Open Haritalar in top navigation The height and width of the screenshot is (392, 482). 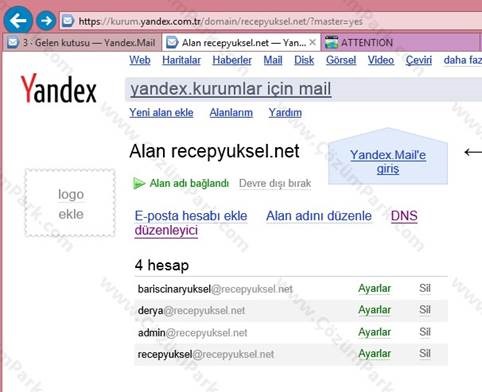181,60
